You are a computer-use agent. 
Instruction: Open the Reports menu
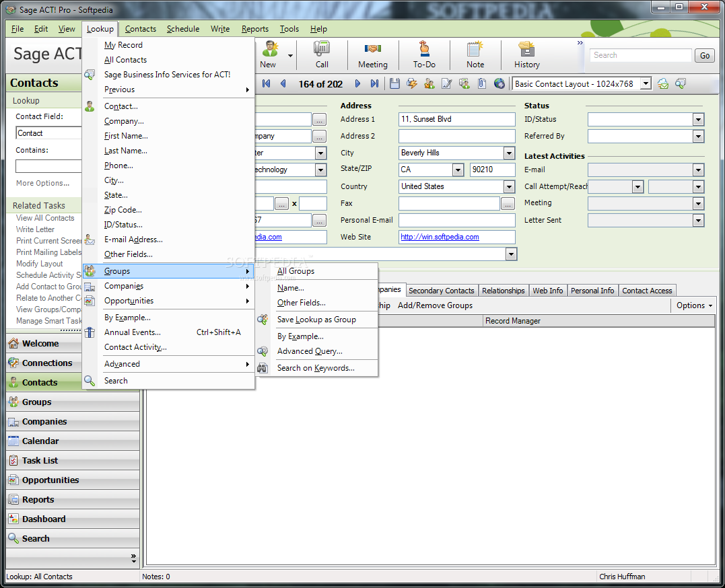[x=254, y=29]
